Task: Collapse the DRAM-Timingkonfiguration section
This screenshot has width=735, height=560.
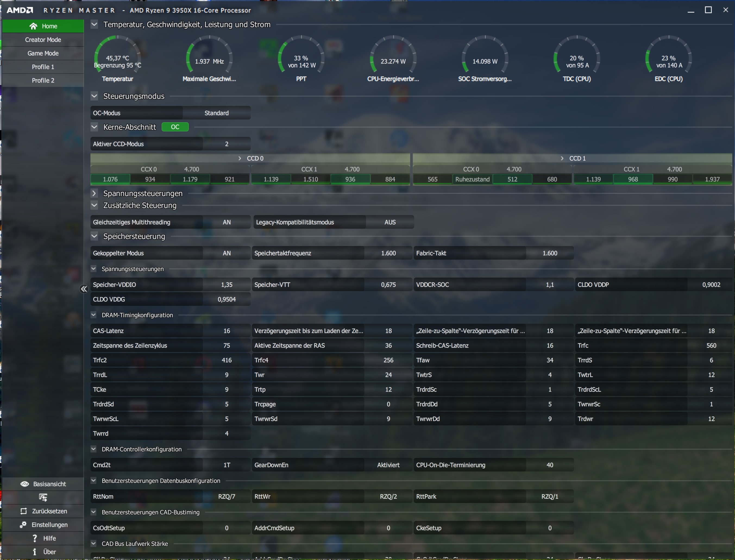Action: pyautogui.click(x=94, y=315)
